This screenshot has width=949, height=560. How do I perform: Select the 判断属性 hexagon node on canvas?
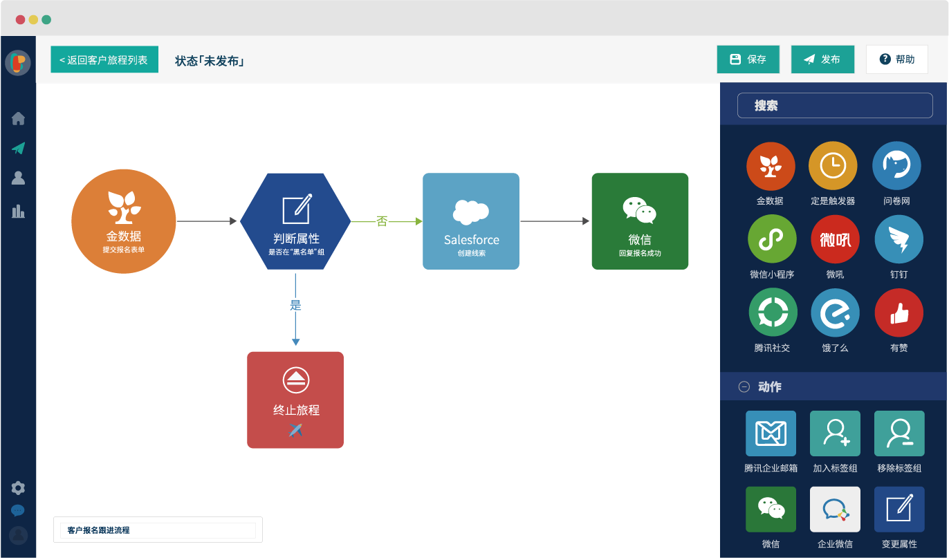[x=295, y=221]
